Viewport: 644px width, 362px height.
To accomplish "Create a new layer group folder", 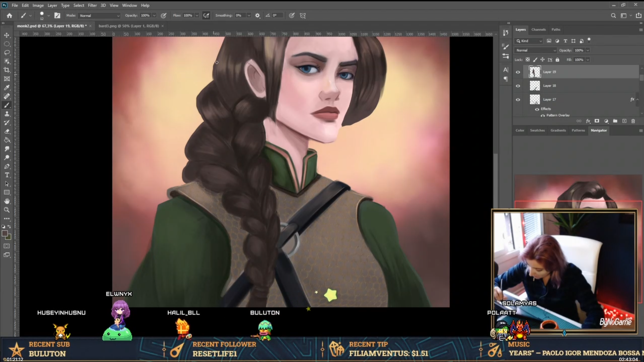I will click(615, 121).
